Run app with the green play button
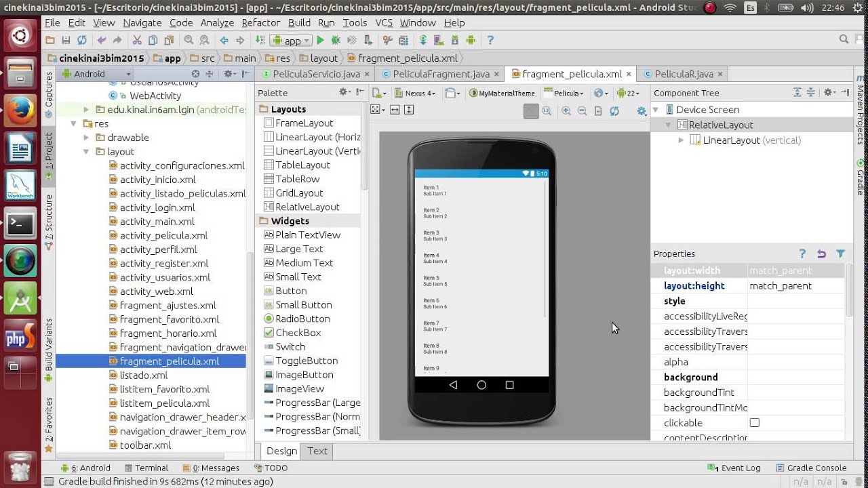The height and width of the screenshot is (488, 868). tap(320, 41)
